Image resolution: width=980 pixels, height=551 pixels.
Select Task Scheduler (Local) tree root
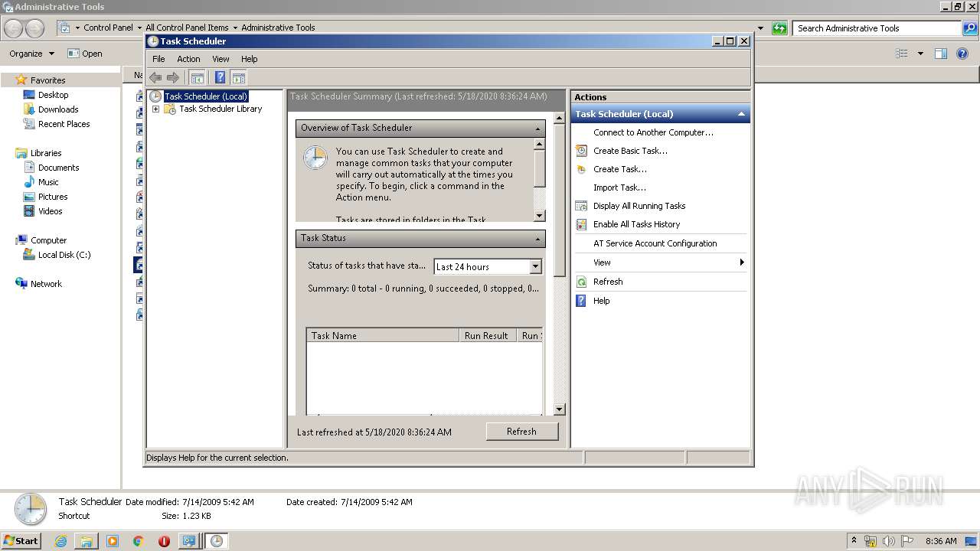point(206,96)
